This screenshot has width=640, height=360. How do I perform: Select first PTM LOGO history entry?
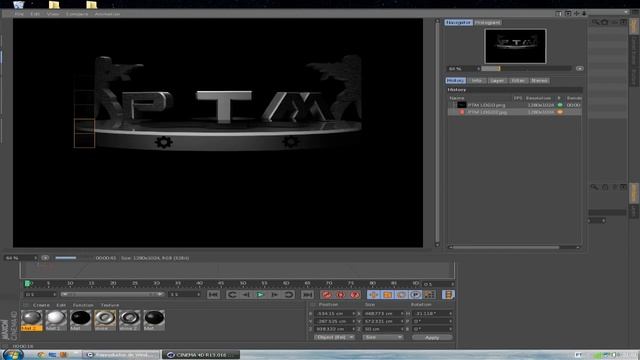click(515, 105)
